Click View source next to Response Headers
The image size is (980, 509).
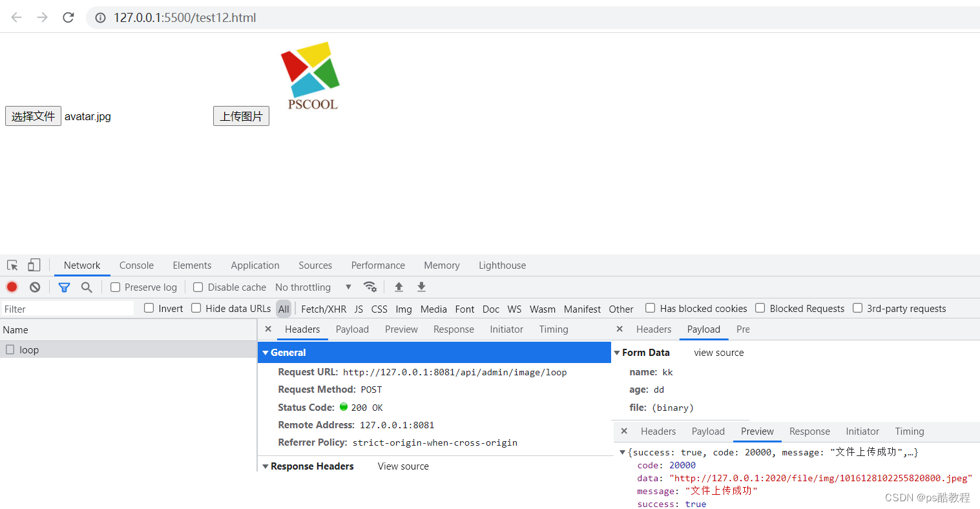(403, 466)
